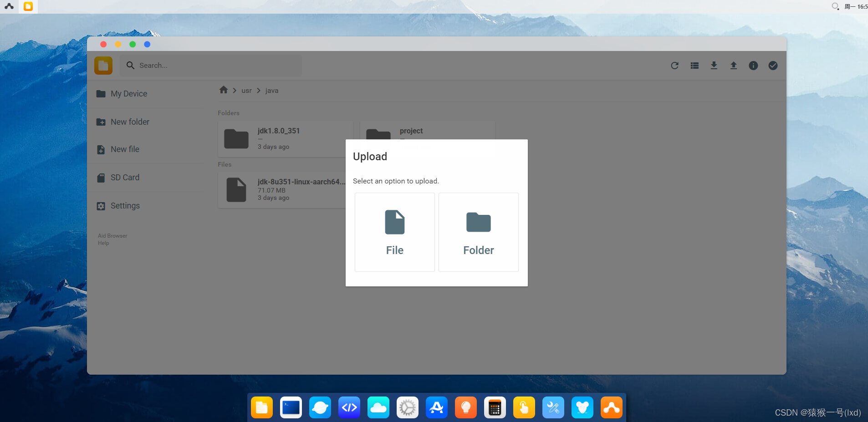The height and width of the screenshot is (422, 868).
Task: Open the calculator app in dock
Action: coord(495,407)
